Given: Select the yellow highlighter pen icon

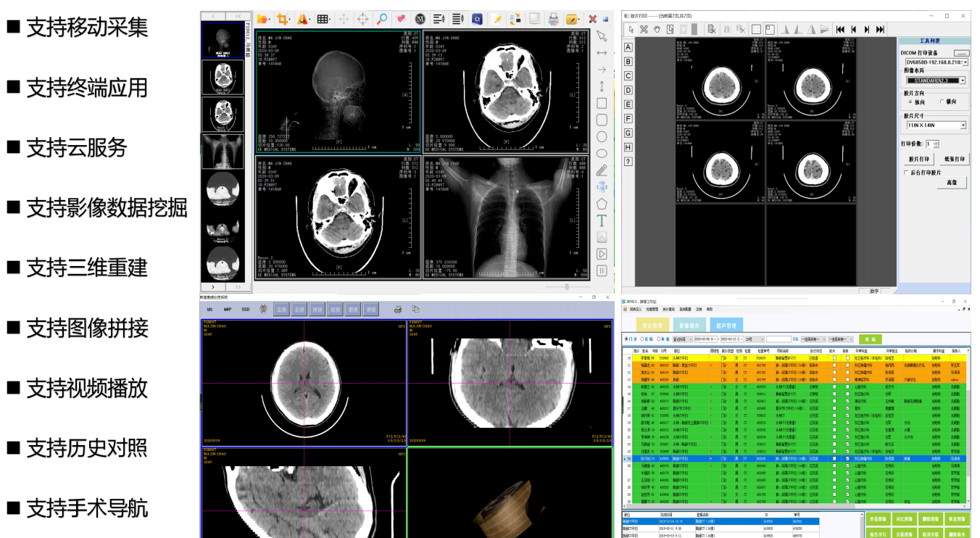Looking at the screenshot, I should click(497, 19).
